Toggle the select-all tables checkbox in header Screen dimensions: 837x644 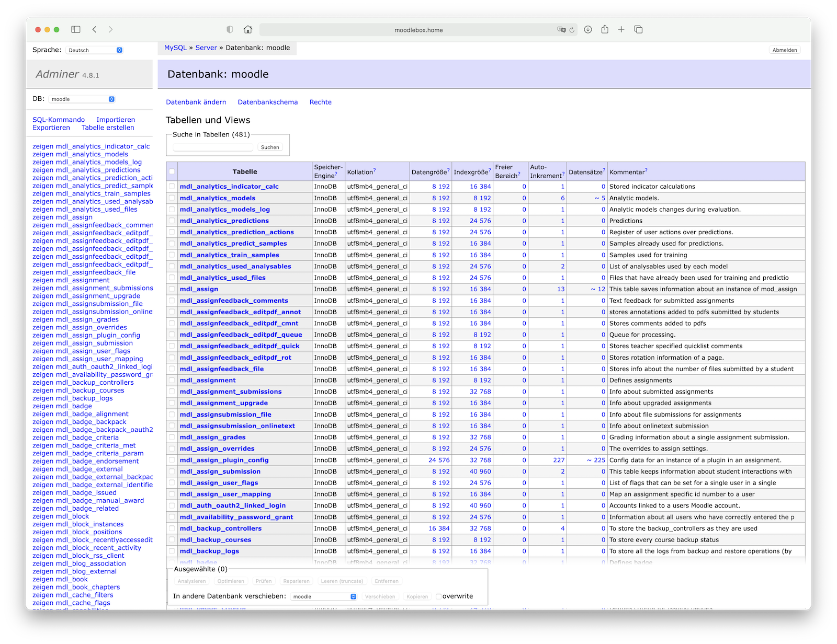point(172,171)
